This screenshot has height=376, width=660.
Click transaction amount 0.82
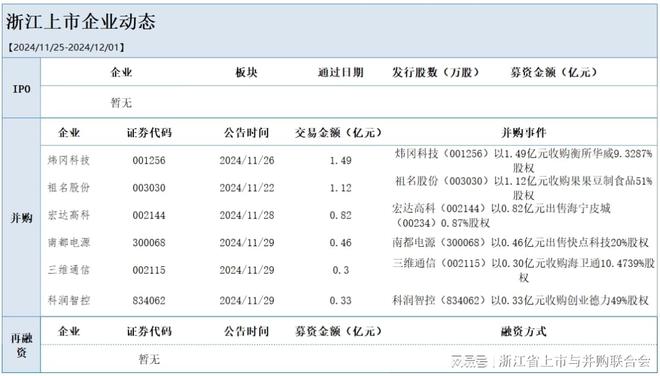pos(341,215)
